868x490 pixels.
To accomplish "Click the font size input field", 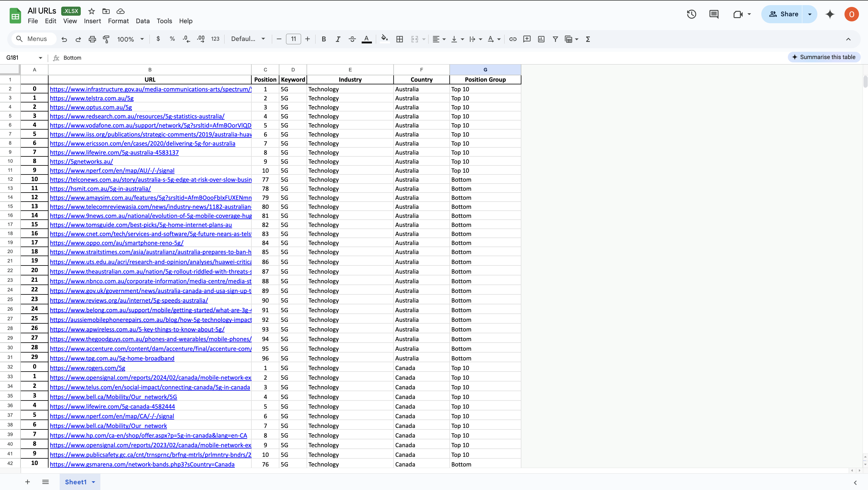I will tap(293, 39).
